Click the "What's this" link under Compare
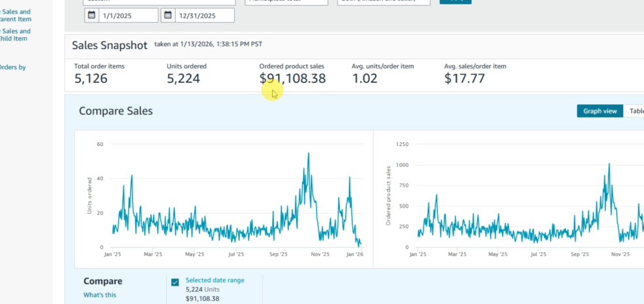This screenshot has height=304, width=644. (101, 295)
